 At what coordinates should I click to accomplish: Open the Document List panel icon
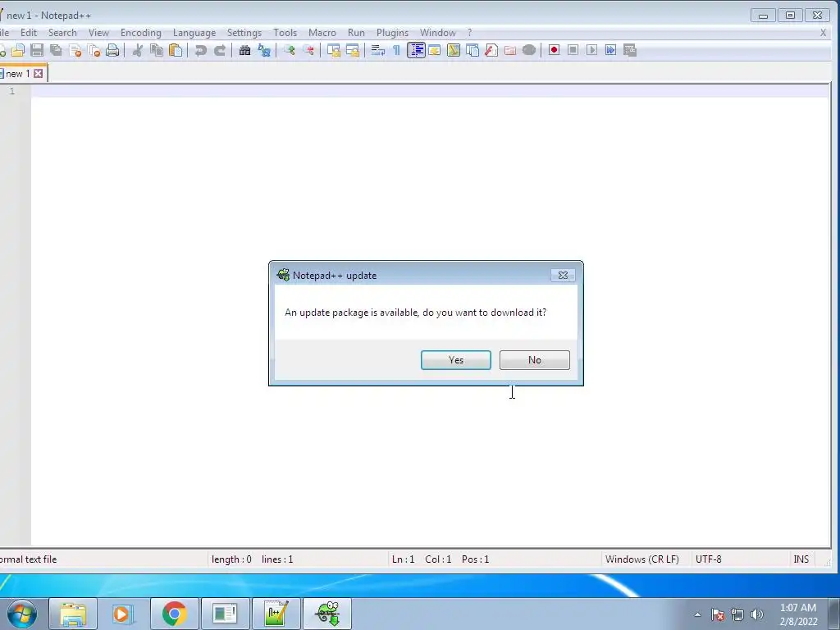point(472,50)
